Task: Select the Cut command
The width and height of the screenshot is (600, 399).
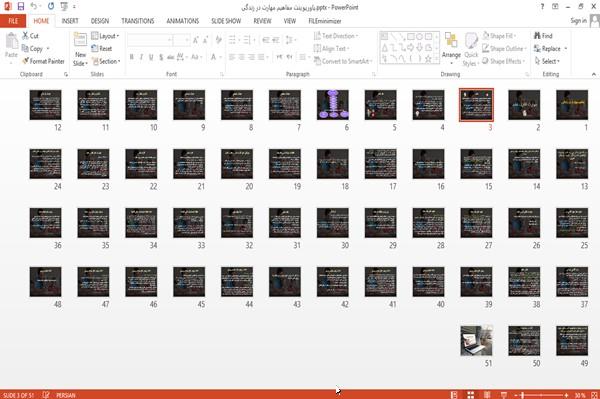Action: point(31,36)
